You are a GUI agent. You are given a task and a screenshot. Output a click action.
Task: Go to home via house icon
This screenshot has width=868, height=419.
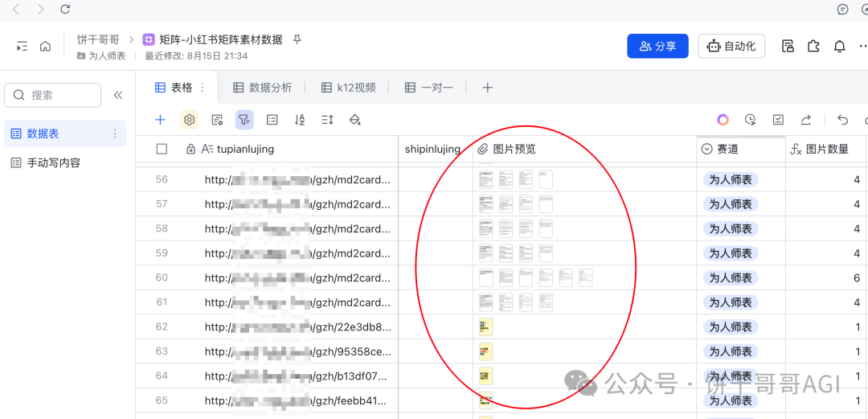click(x=45, y=47)
